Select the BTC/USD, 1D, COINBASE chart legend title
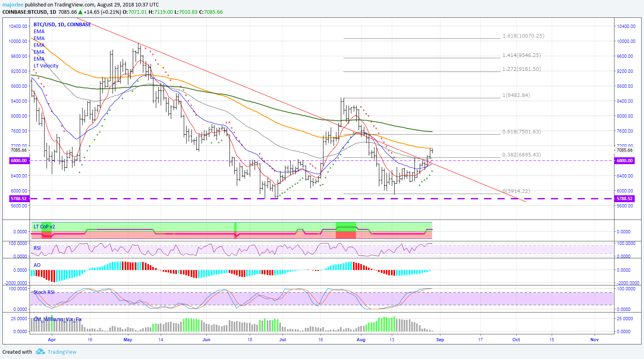This screenshot has width=644, height=359. pos(62,25)
